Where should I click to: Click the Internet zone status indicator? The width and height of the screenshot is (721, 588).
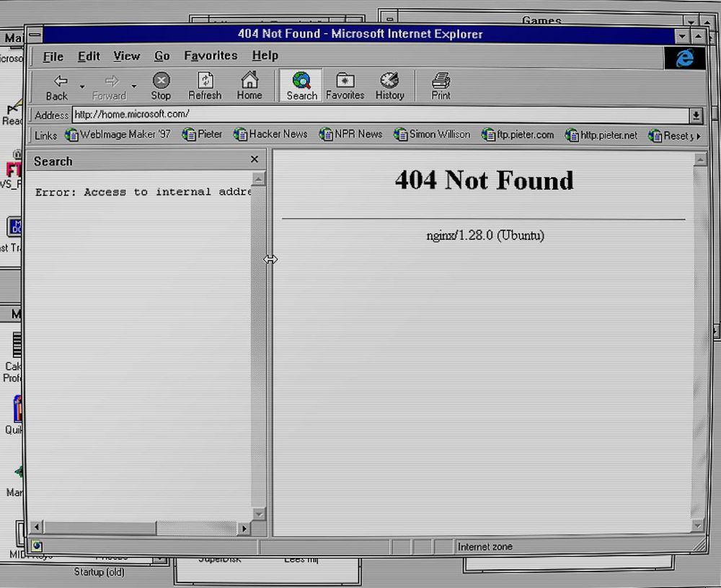(485, 547)
